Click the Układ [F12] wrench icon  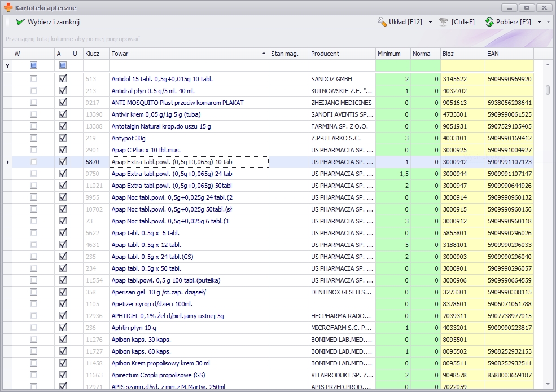click(x=382, y=22)
